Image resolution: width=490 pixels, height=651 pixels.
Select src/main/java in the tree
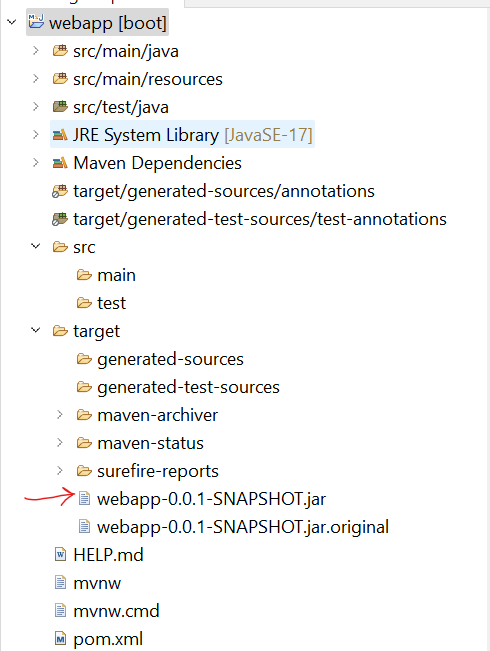126,51
